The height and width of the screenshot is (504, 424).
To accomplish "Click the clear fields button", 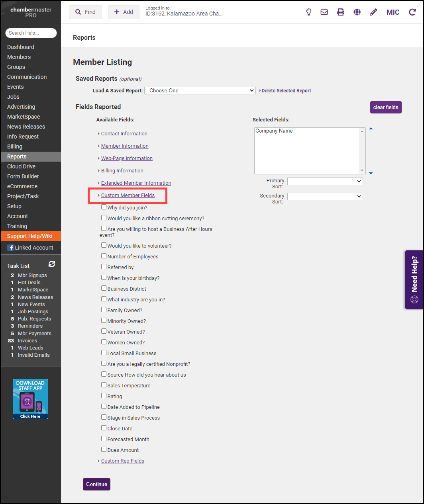I will pyautogui.click(x=386, y=107).
